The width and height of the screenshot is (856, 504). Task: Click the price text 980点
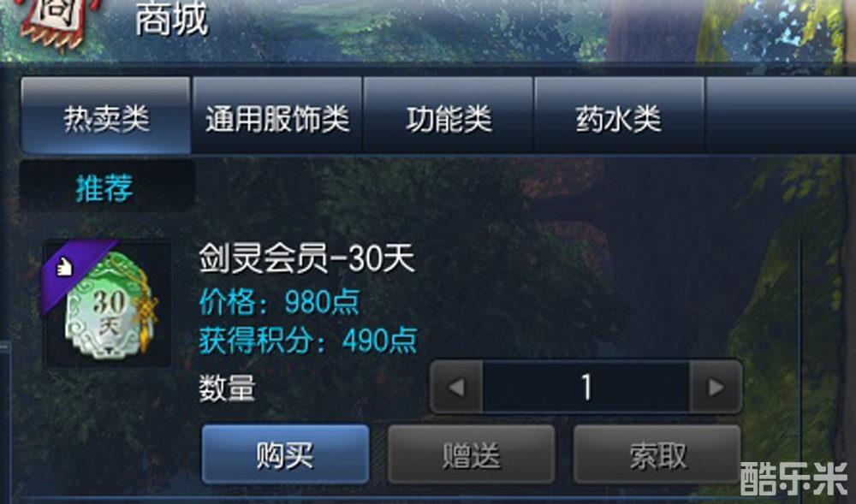(x=322, y=302)
